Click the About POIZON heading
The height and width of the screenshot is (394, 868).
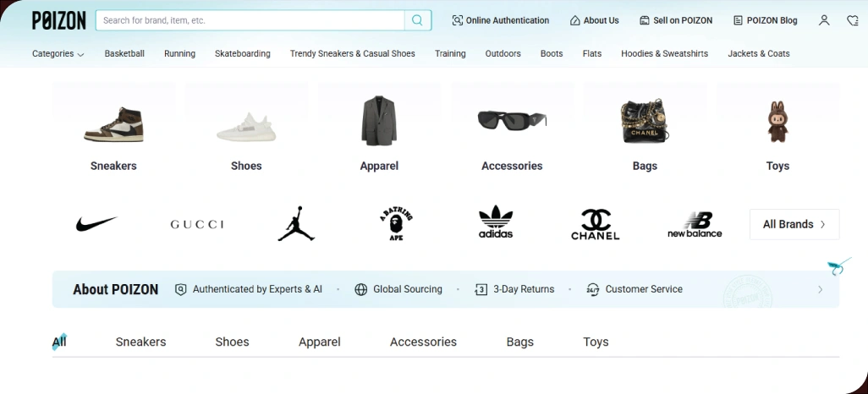116,289
